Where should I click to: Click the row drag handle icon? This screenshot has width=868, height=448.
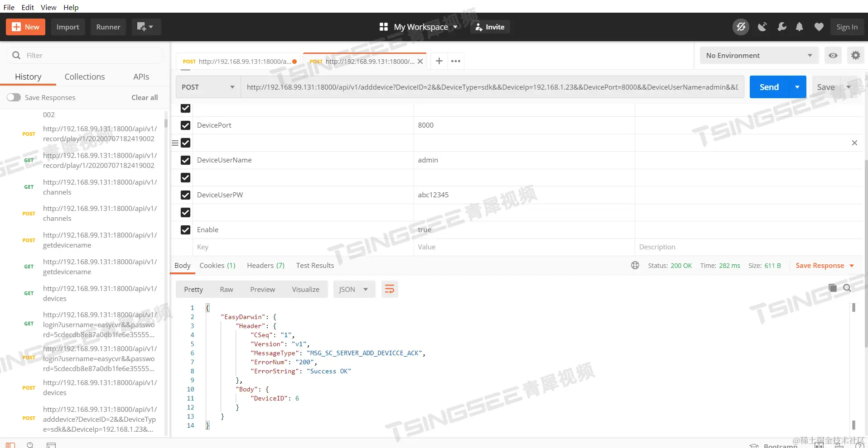[175, 143]
